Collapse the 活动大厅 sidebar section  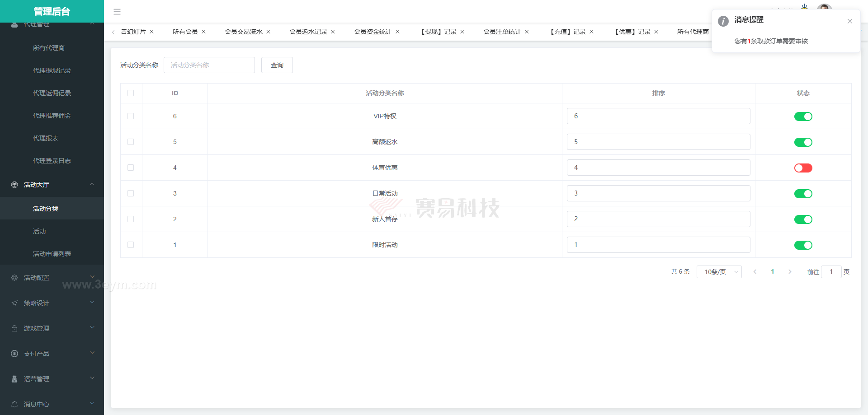point(52,185)
